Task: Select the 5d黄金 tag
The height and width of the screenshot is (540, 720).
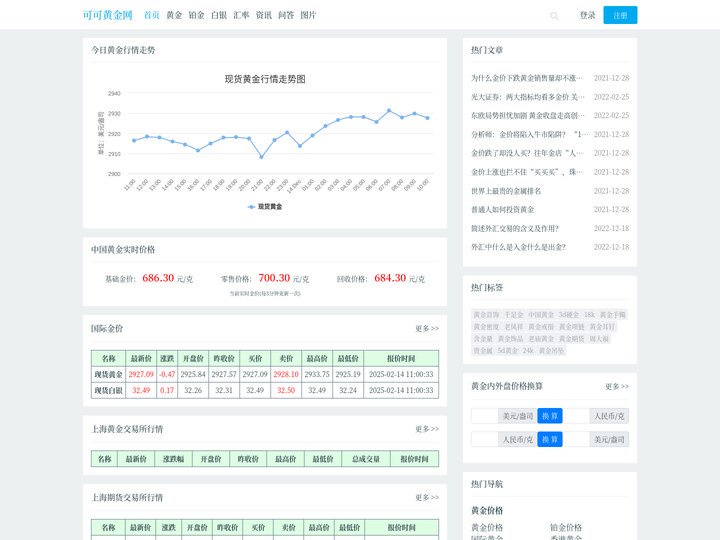Action: click(x=507, y=351)
